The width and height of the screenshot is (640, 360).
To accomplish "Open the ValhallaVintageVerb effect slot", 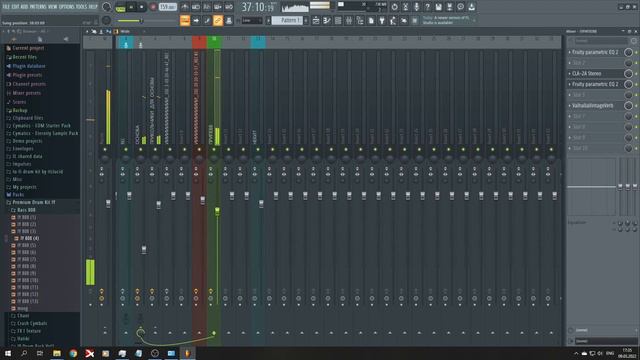I will [x=596, y=105].
